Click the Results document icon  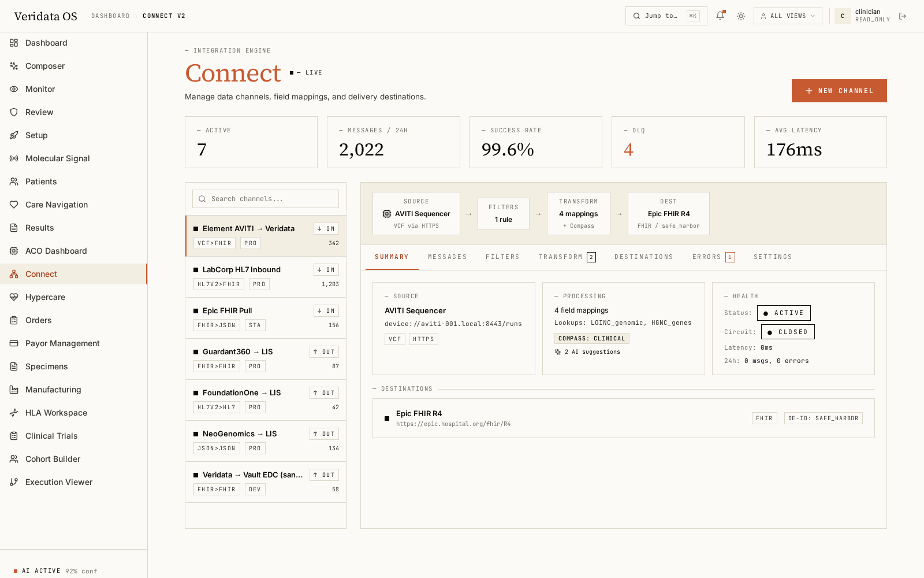14,228
